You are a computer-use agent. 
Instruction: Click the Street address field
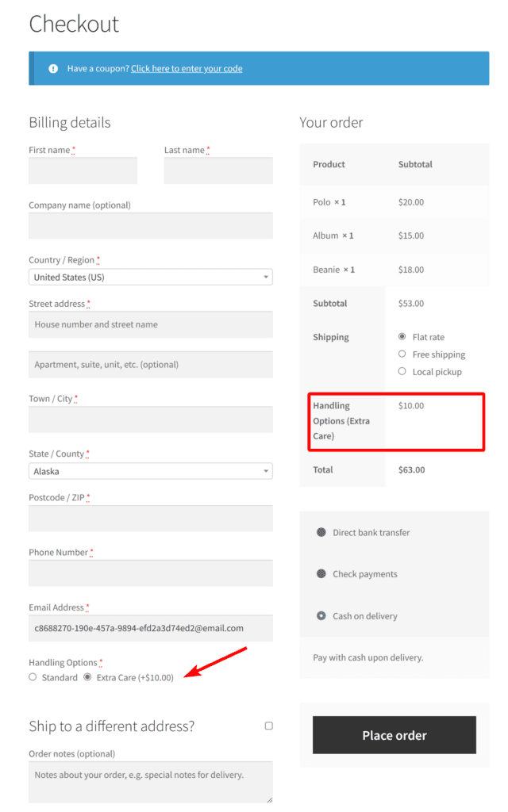coord(151,324)
